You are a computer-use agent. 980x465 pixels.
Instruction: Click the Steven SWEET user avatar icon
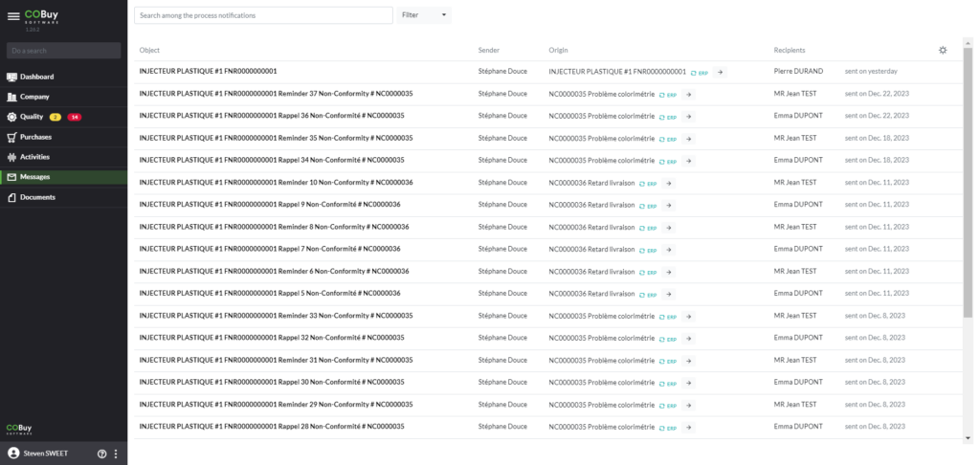click(13, 454)
